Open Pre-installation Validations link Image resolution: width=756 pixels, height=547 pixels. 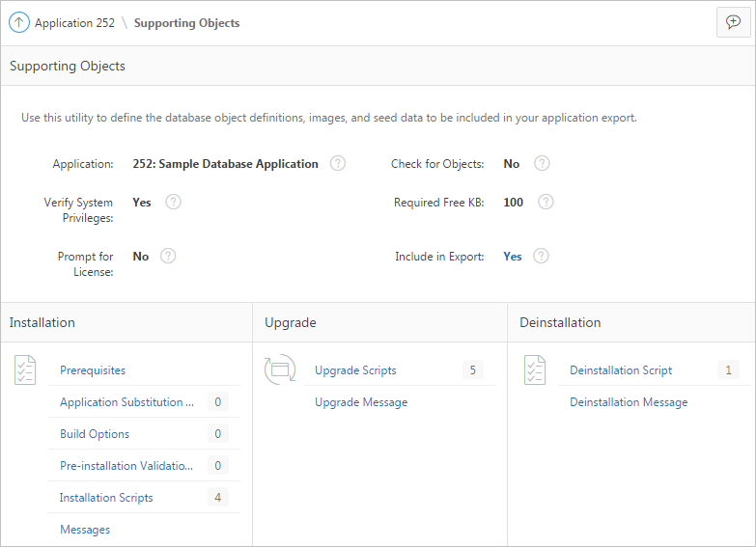click(x=126, y=466)
